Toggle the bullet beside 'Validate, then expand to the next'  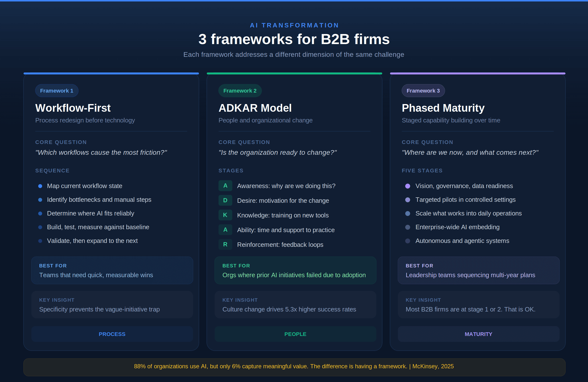[40, 241]
